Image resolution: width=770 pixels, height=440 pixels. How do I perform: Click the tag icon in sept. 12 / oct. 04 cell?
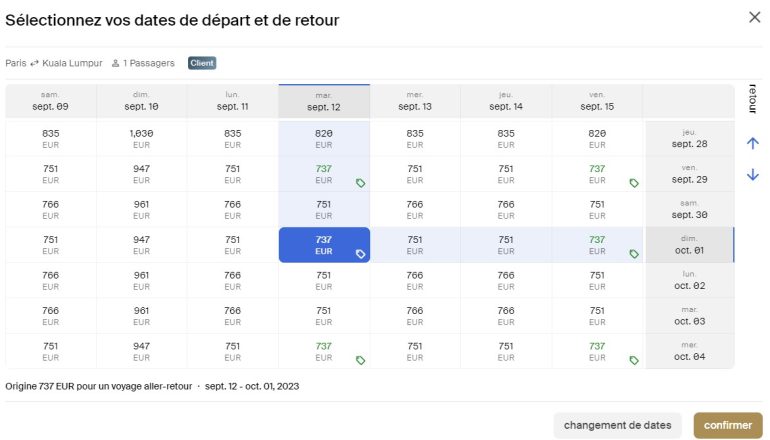[360, 360]
